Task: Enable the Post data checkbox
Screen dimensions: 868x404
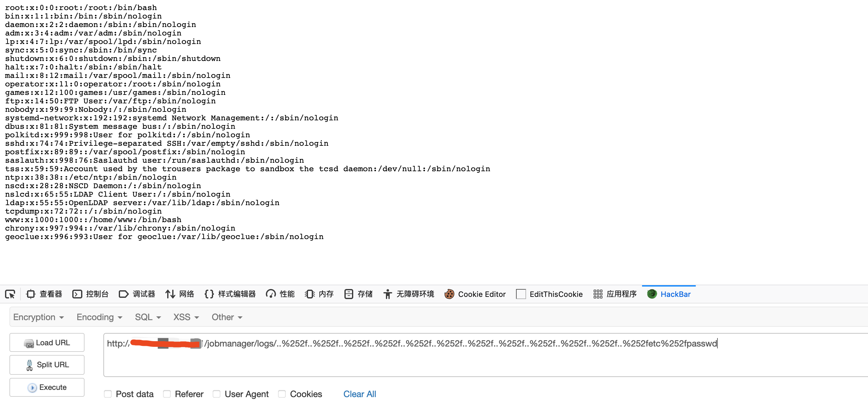Action: [108, 394]
